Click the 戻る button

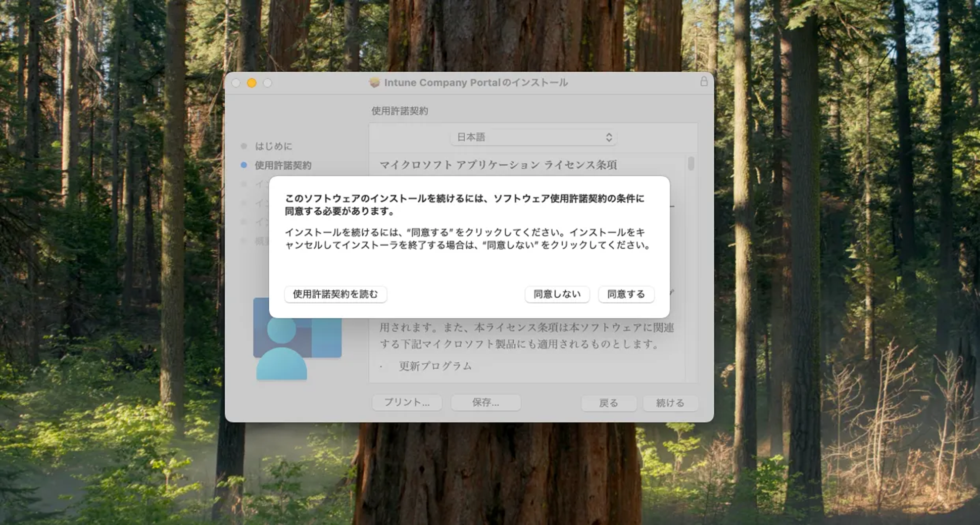tap(609, 403)
